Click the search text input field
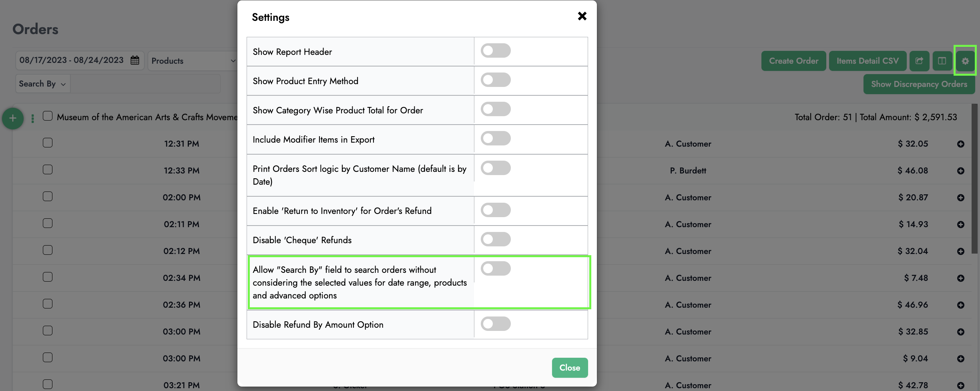This screenshot has width=980, height=391. (145, 84)
